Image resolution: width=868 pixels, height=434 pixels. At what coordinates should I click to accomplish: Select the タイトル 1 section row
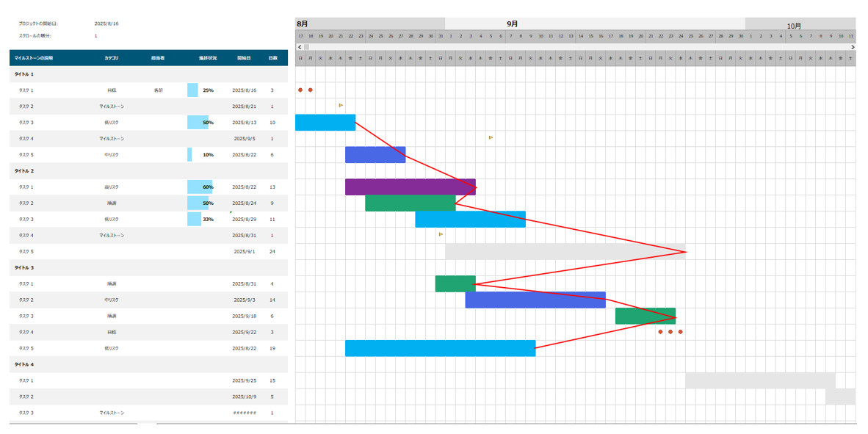(x=147, y=74)
